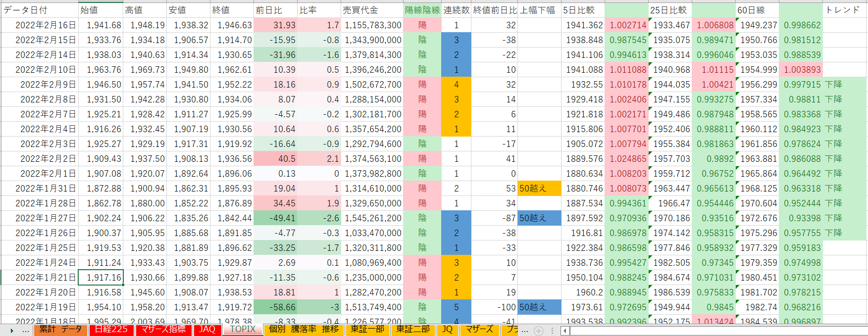868x336 pixels.
Task: Select the opening price cell 1,917.16
Action: (101, 278)
